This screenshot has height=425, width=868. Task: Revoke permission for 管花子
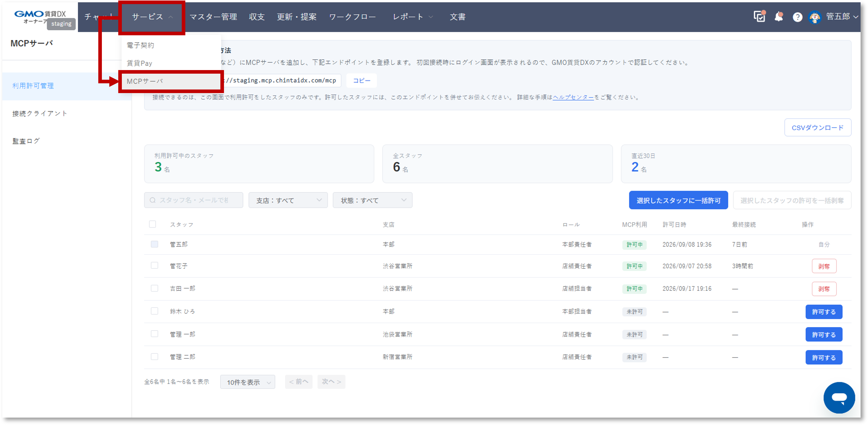coord(824,266)
